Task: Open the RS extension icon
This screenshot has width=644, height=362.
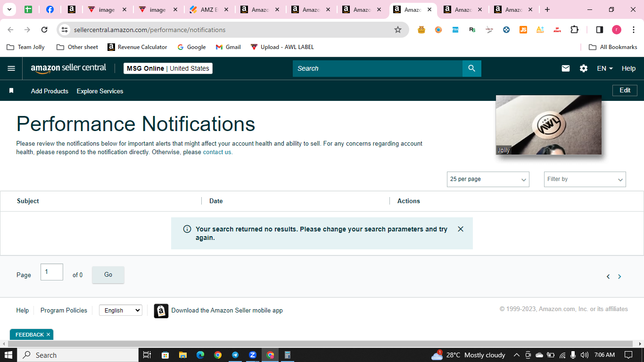Action: click(472, 30)
